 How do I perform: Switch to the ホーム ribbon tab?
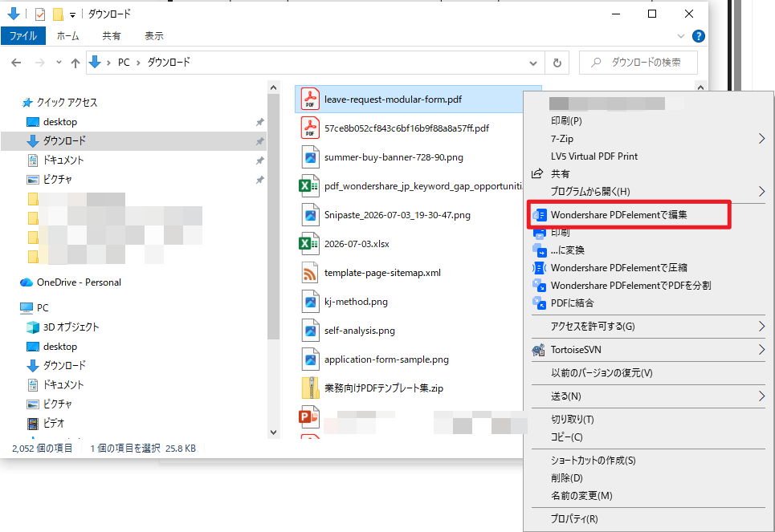tap(67, 36)
